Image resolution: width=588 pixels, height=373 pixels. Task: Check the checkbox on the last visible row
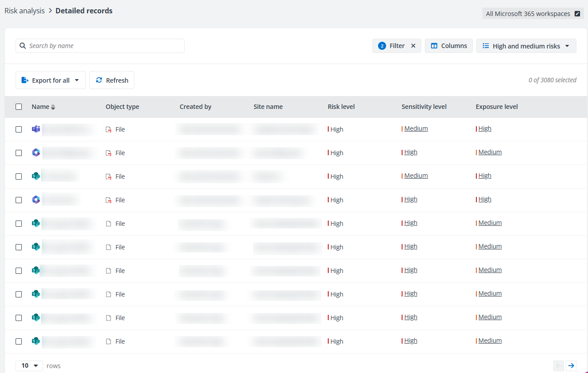(x=19, y=341)
